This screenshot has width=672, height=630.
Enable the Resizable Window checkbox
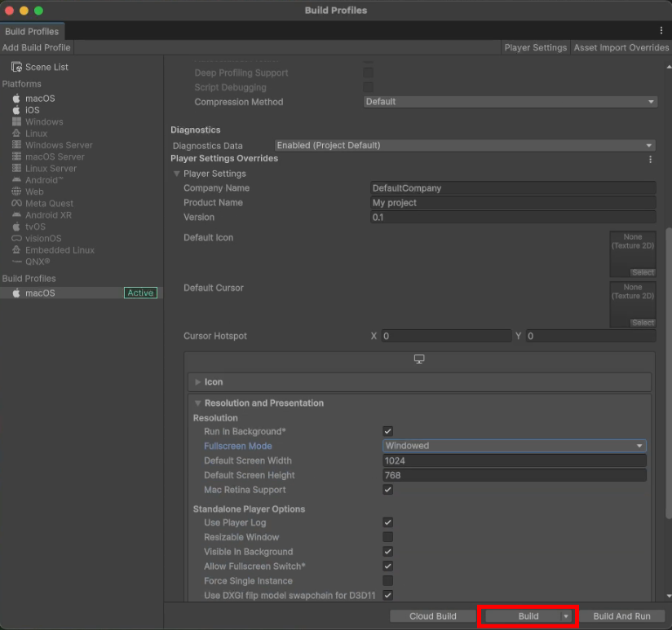(388, 537)
